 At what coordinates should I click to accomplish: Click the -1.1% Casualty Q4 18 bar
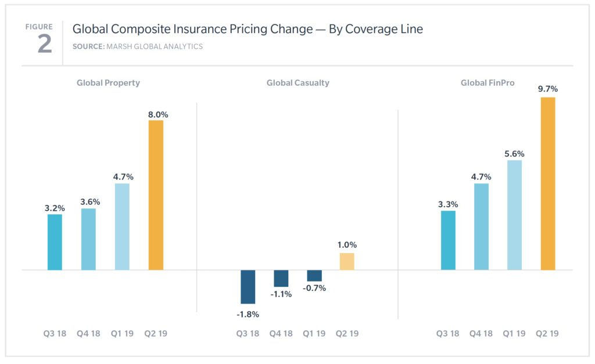(281, 278)
